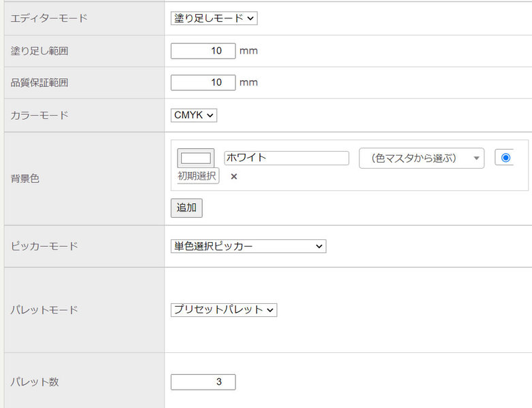
Task: Click the パレット数 row label
Action: [35, 382]
